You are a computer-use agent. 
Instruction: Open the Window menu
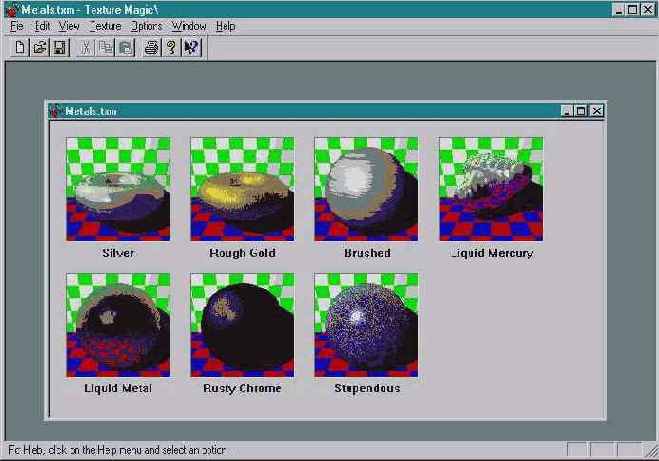[189, 26]
